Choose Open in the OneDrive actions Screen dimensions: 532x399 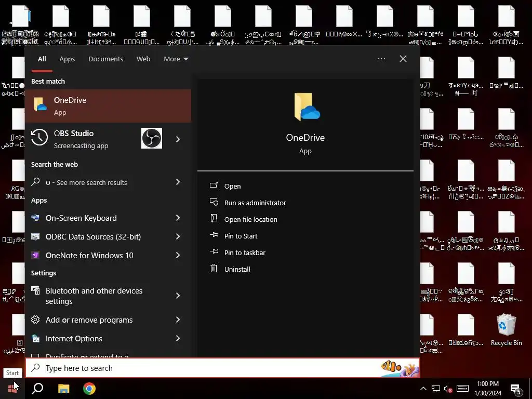click(x=232, y=187)
